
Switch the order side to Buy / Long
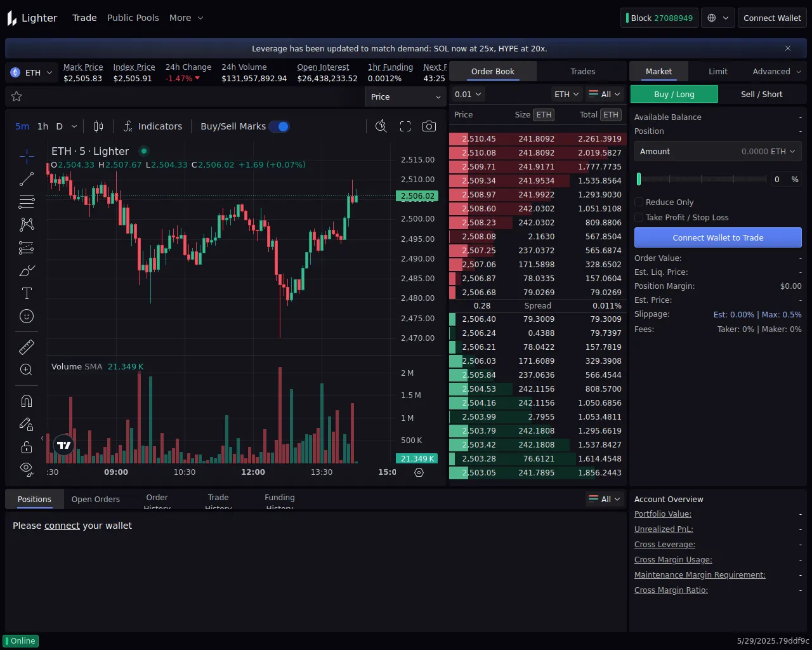point(674,94)
